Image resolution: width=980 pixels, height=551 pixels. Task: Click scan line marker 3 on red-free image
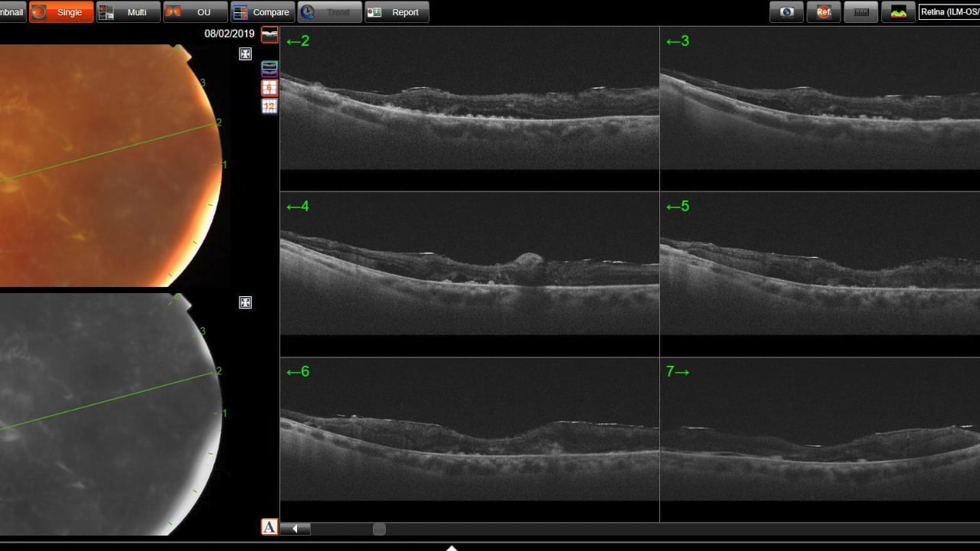[203, 331]
